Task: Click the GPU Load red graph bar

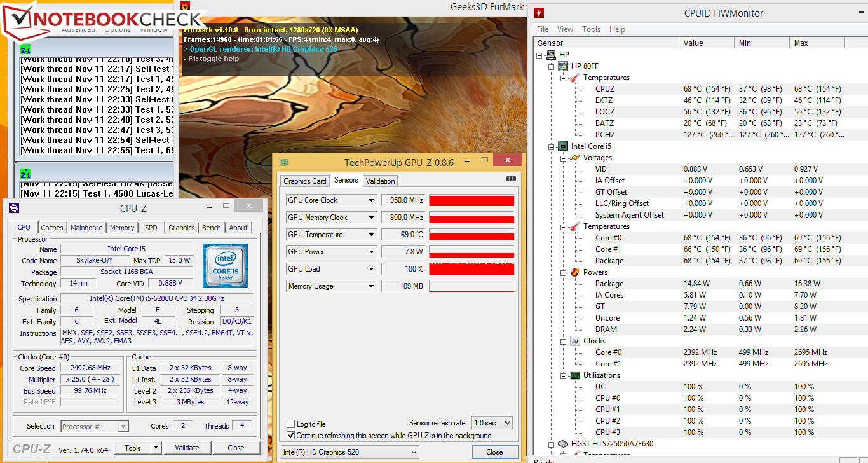Action: click(x=471, y=269)
